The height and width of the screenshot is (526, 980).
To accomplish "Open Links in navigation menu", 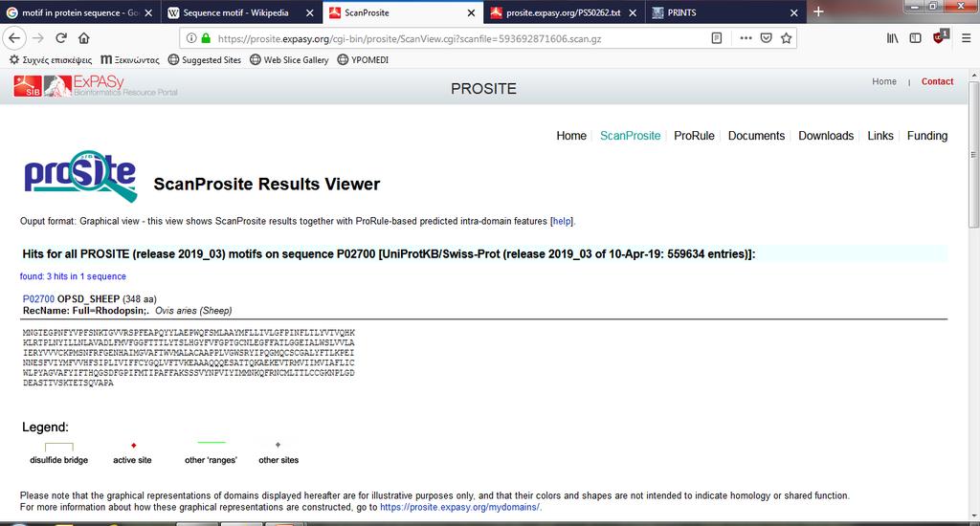I will (880, 136).
